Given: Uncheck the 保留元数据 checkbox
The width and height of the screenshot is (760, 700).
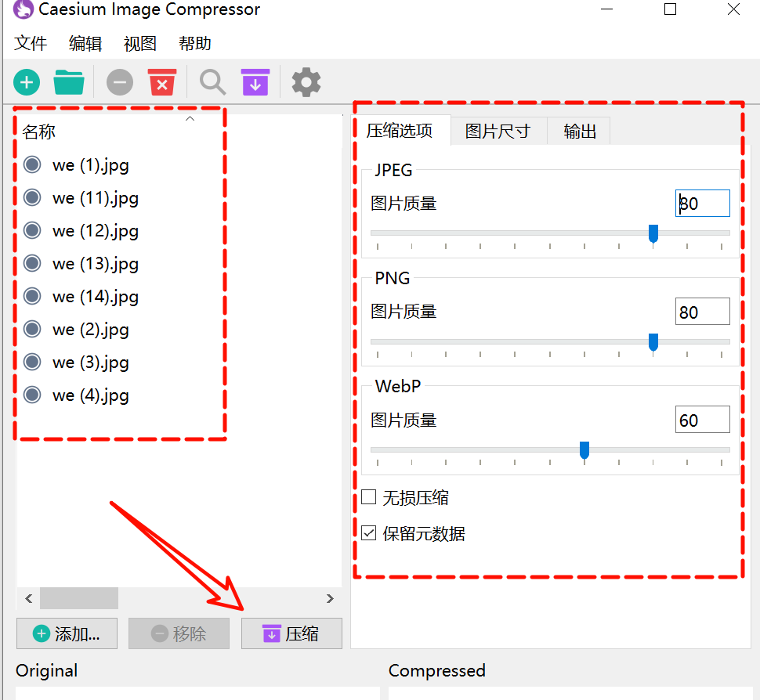Looking at the screenshot, I should click(369, 533).
